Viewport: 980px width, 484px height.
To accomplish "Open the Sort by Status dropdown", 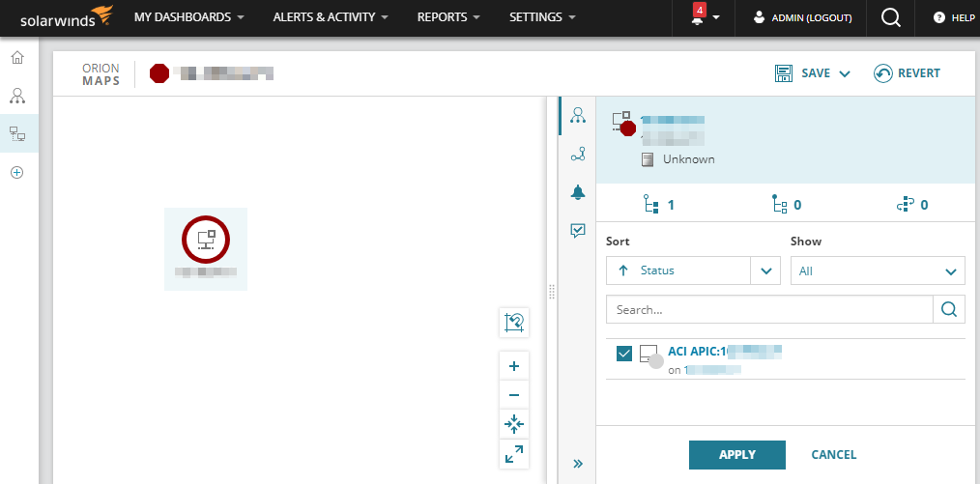I will 766,271.
